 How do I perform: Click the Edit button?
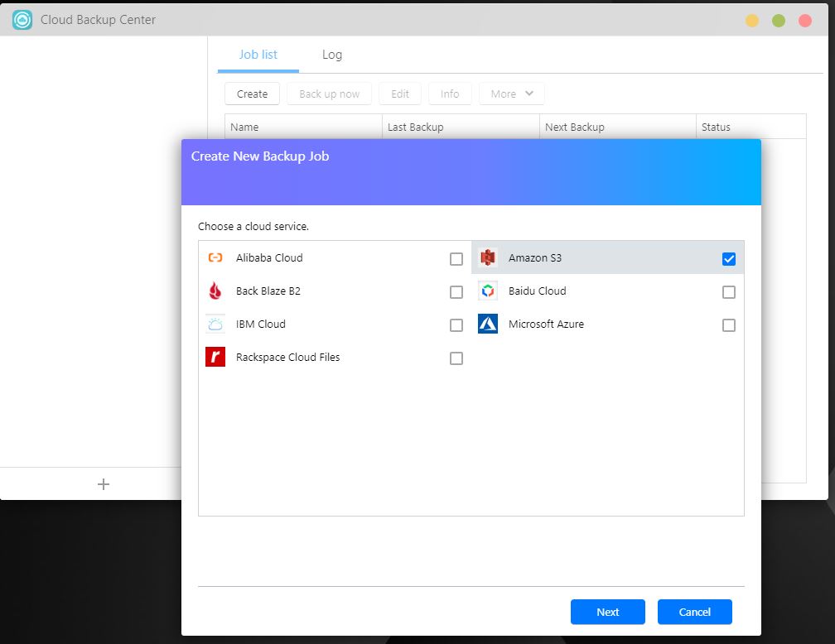400,94
